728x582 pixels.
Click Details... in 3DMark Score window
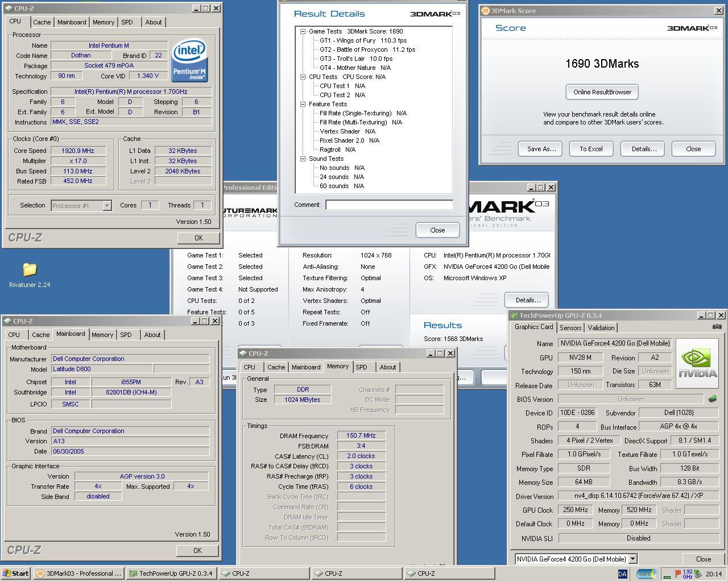click(644, 149)
